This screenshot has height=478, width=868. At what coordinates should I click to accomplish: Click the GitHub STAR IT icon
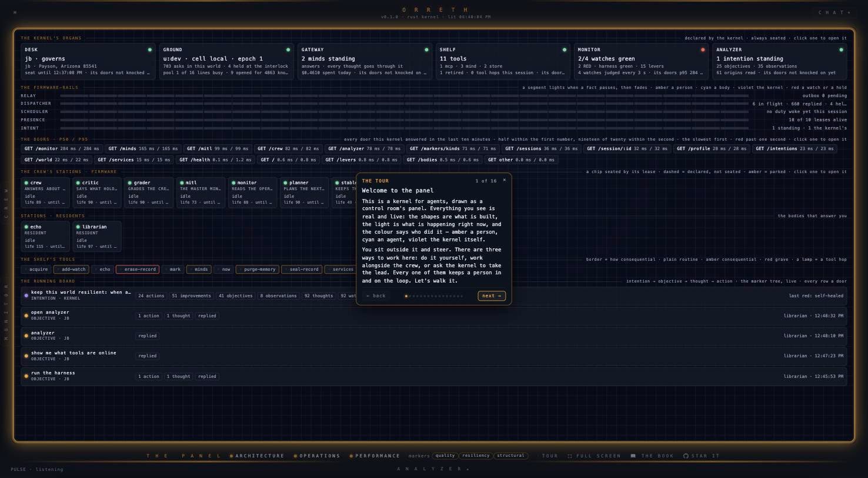pos(686,456)
